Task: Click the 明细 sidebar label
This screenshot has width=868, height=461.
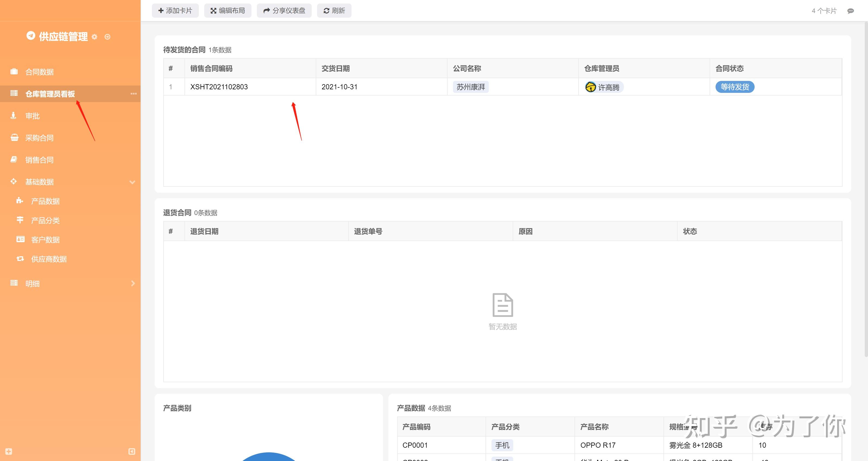Action: coord(33,284)
